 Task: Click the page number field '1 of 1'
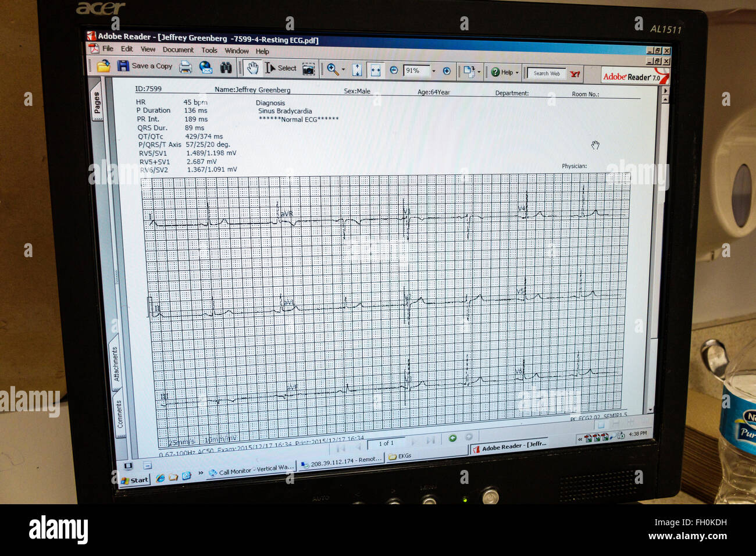pyautogui.click(x=386, y=443)
